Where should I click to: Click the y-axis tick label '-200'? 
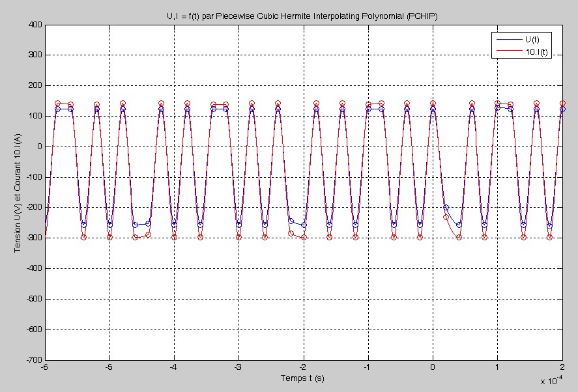click(34, 208)
